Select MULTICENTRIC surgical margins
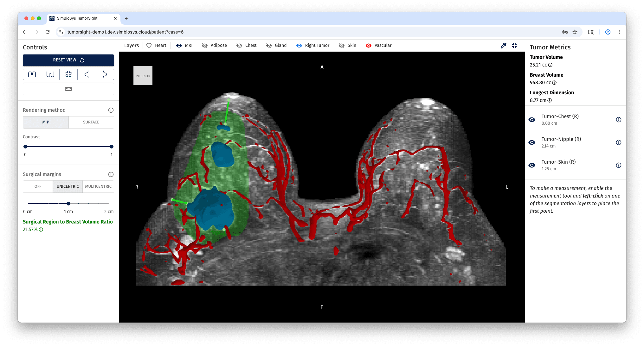 (x=98, y=186)
